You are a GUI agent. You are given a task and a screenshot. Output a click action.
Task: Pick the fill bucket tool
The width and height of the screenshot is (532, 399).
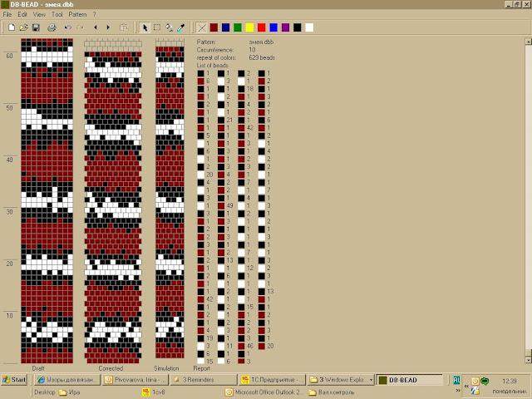pos(169,27)
